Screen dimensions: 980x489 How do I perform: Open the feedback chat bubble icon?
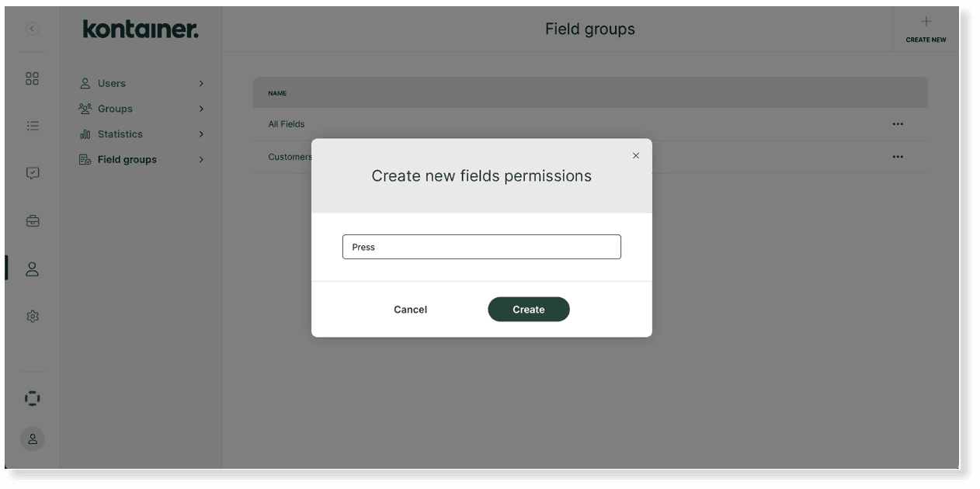click(32, 172)
